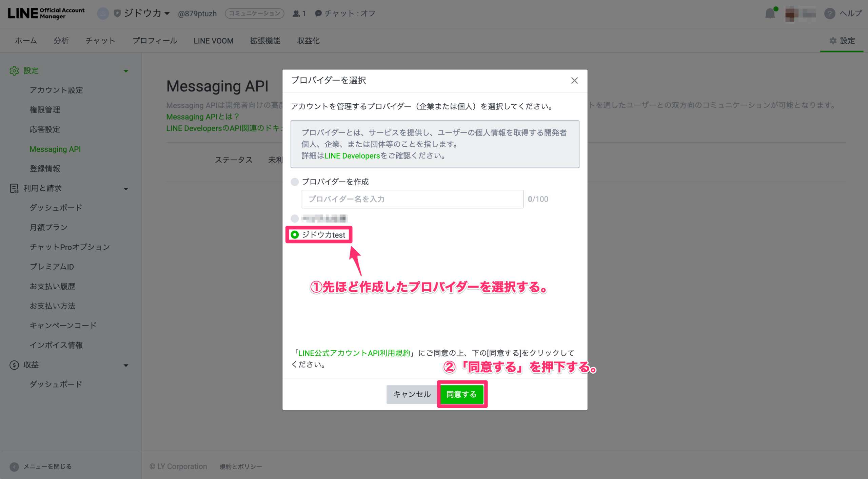Open the Messaging APIとは？ link

pyautogui.click(x=203, y=117)
